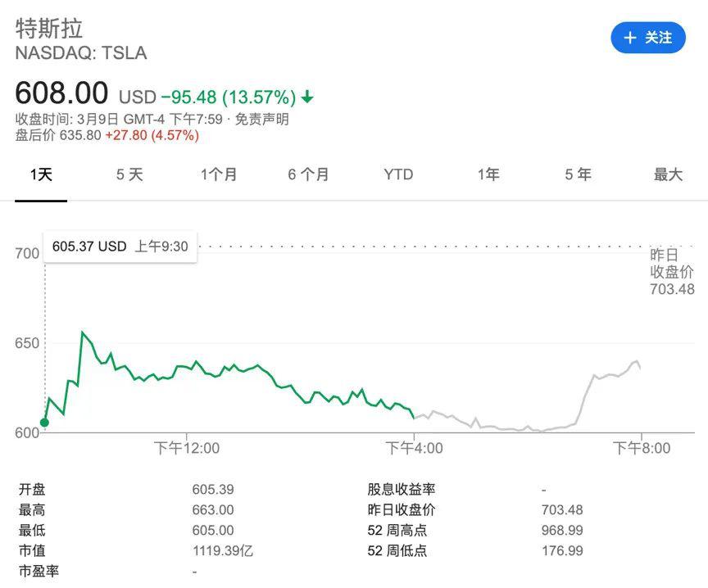Image resolution: width=708 pixels, height=588 pixels.
Task: Switch to the YTD tab
Action: [398, 174]
